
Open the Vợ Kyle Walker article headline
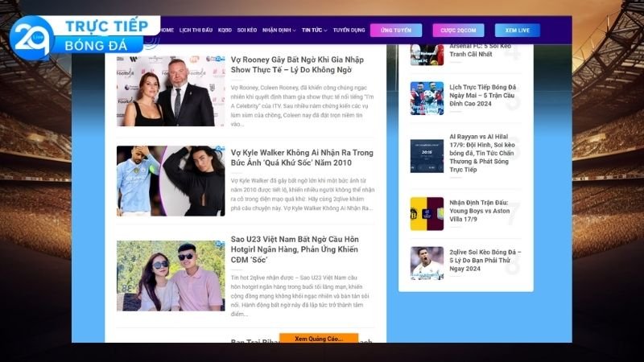click(302, 158)
